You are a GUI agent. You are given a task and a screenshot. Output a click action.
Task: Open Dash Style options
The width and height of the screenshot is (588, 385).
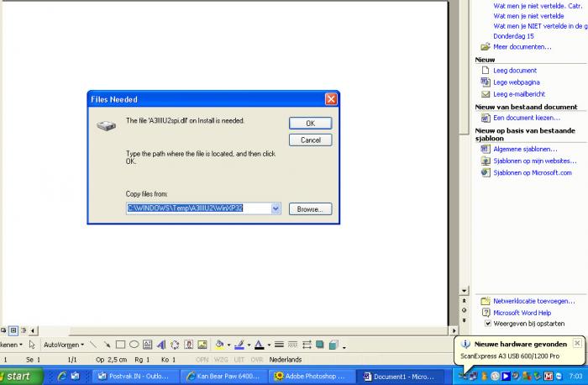click(292, 345)
